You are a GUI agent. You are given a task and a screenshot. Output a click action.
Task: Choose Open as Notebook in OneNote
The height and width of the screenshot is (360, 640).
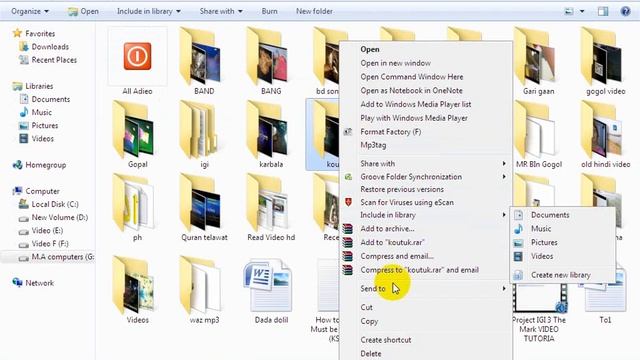pyautogui.click(x=411, y=91)
